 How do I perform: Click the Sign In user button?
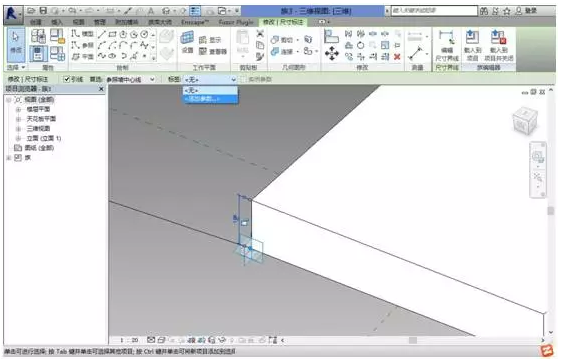[526, 11]
